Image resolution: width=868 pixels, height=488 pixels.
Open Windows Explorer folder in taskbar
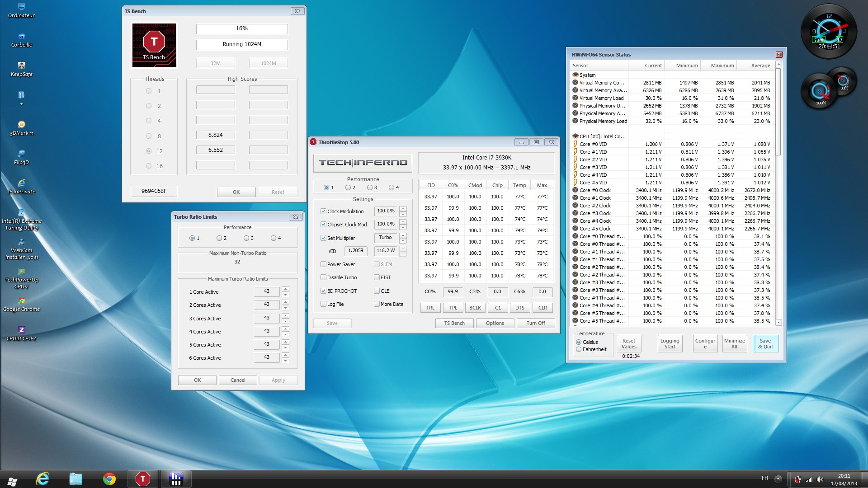click(75, 479)
